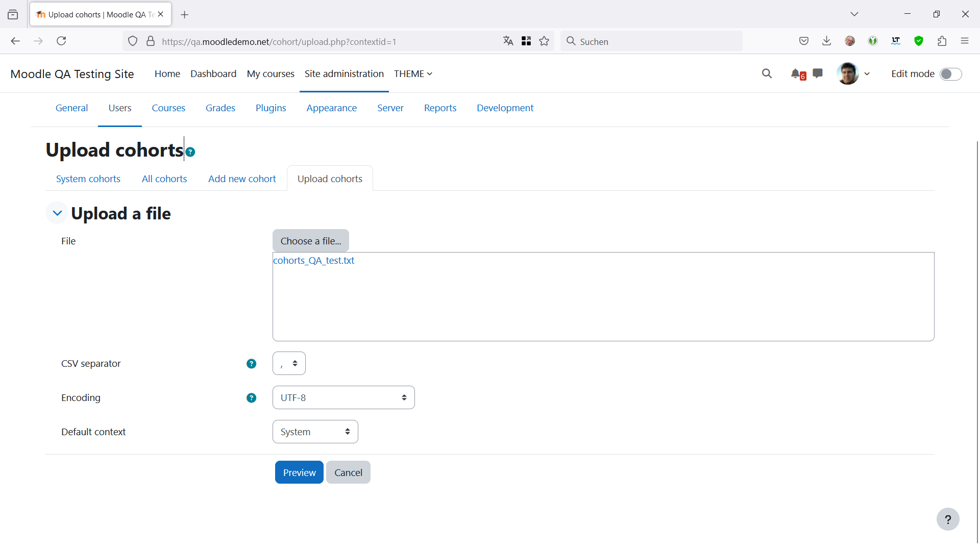The width and height of the screenshot is (980, 551).
Task: Switch to the Plugins admin tab
Action: [271, 108]
